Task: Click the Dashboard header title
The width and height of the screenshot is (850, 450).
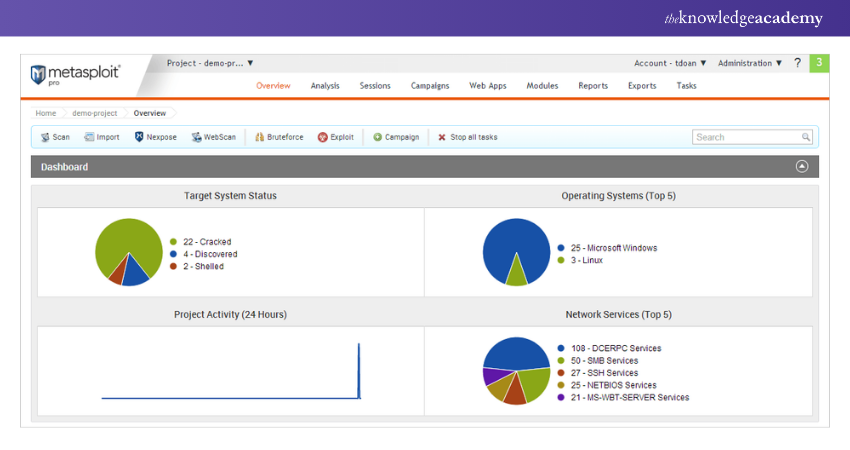Action: coord(65,167)
